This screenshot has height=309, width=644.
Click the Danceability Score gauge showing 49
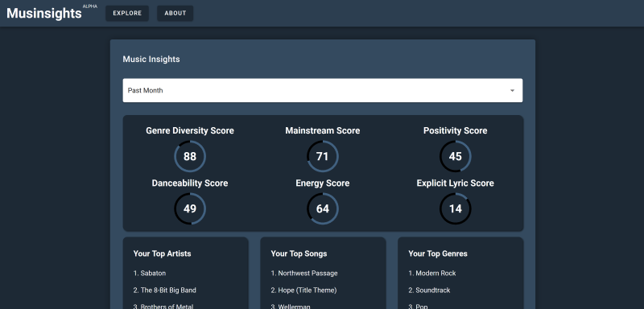pyautogui.click(x=190, y=209)
